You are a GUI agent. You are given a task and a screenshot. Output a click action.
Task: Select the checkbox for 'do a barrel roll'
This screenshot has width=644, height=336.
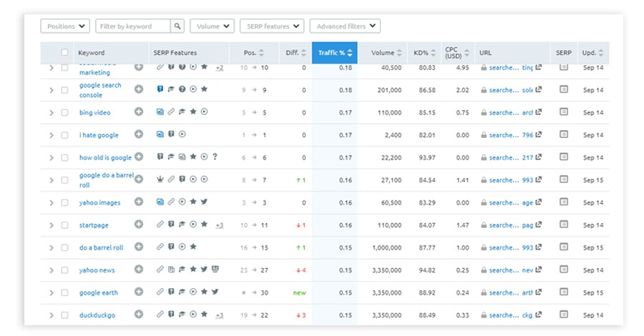point(65,247)
